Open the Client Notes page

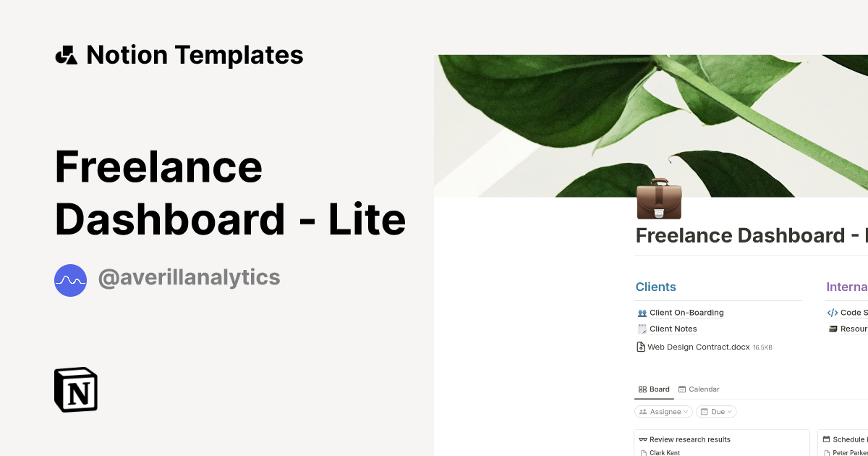[x=673, y=328]
